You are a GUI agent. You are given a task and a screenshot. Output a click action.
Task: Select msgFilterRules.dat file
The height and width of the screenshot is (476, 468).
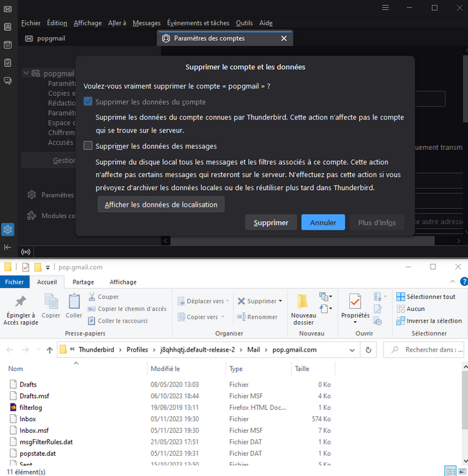[46, 442]
